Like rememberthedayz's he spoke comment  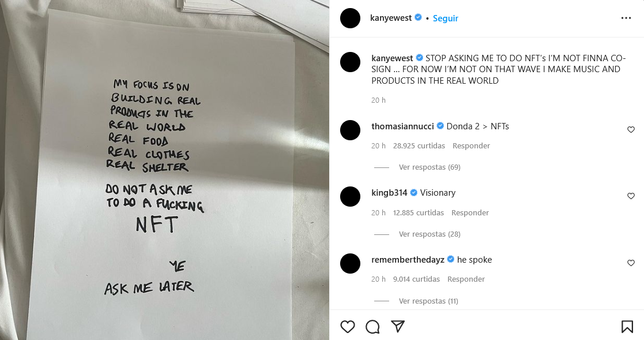pos(631,263)
